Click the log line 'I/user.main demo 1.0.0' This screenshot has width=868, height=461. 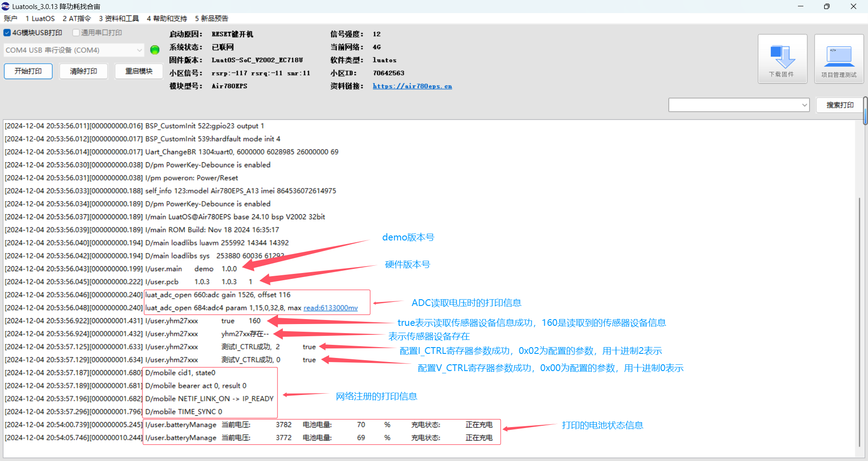(121, 269)
